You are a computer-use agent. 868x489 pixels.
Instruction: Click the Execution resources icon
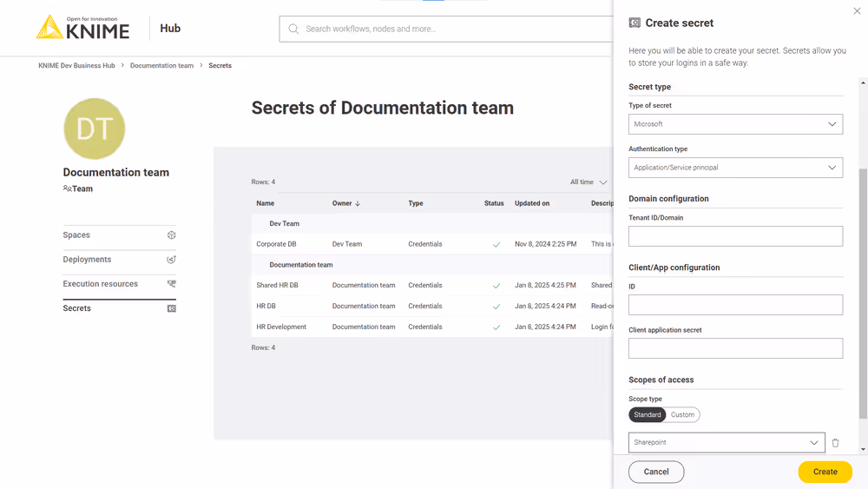(172, 283)
